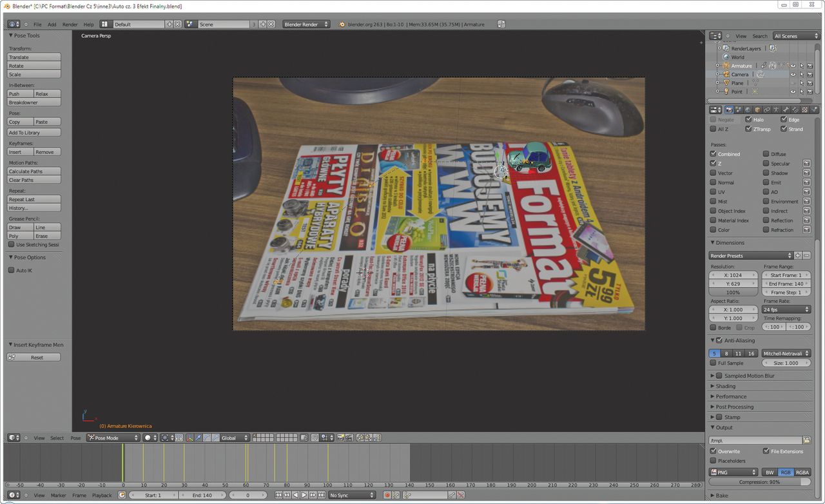Open the Object properties cube icon
Image resolution: width=825 pixels, height=504 pixels.
tap(757, 110)
